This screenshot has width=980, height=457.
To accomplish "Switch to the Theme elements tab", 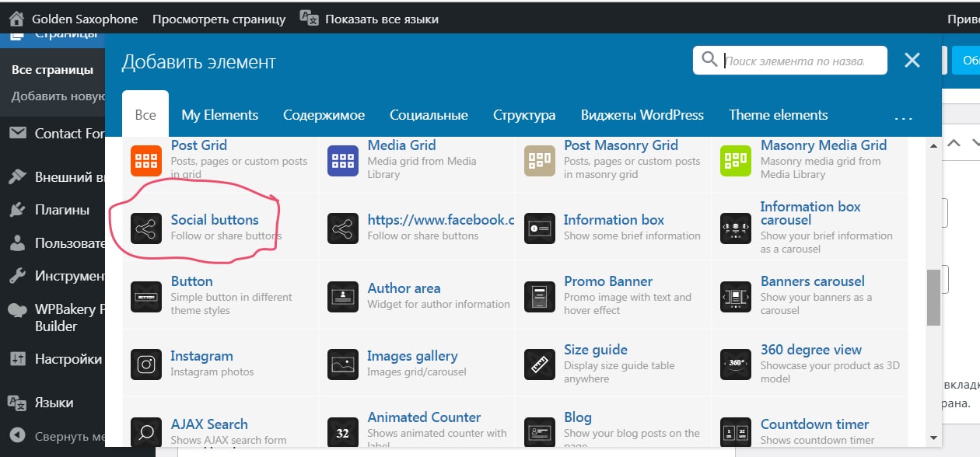I will click(x=779, y=115).
